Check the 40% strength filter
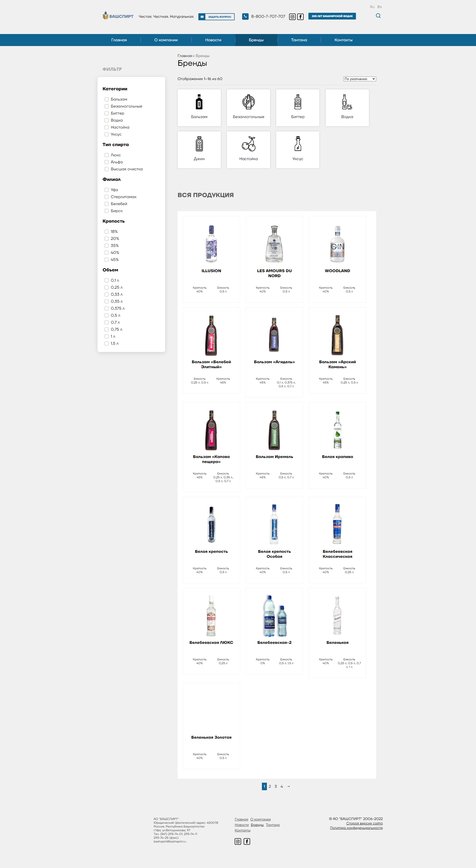Image resolution: width=476 pixels, height=868 pixels. [x=107, y=253]
